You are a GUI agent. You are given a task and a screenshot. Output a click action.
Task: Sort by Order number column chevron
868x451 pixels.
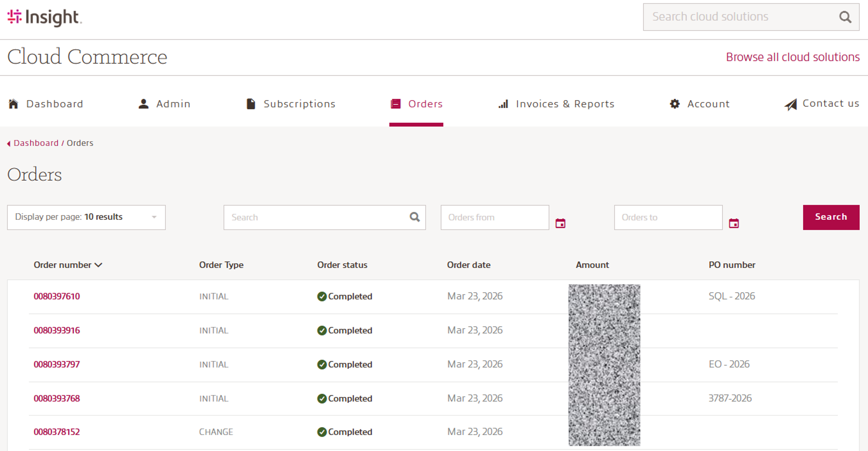98,265
